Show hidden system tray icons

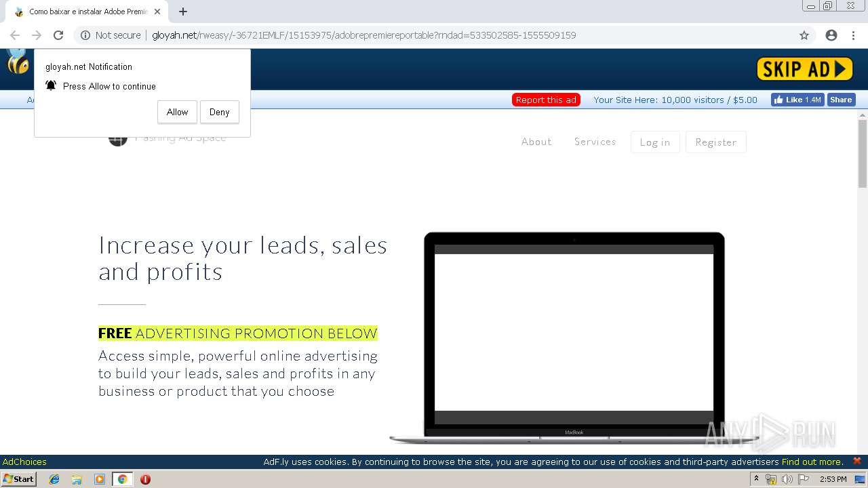click(x=756, y=479)
